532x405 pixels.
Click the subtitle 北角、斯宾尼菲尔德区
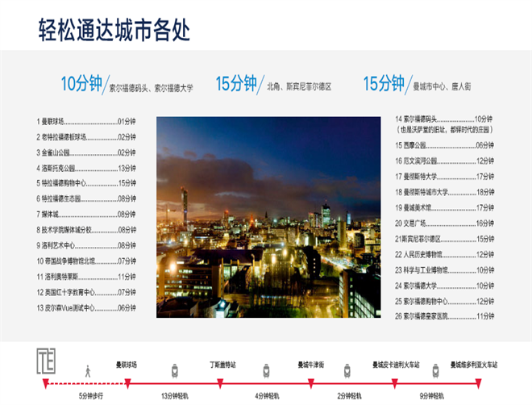pyautogui.click(x=299, y=87)
